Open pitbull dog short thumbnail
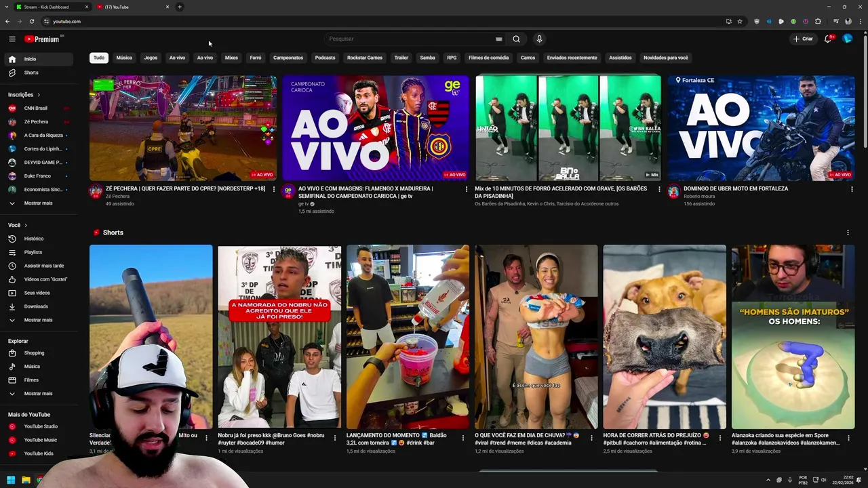 [x=665, y=337]
